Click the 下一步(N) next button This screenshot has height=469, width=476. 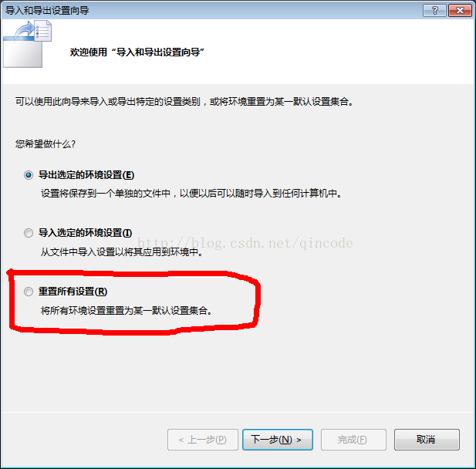[278, 439]
